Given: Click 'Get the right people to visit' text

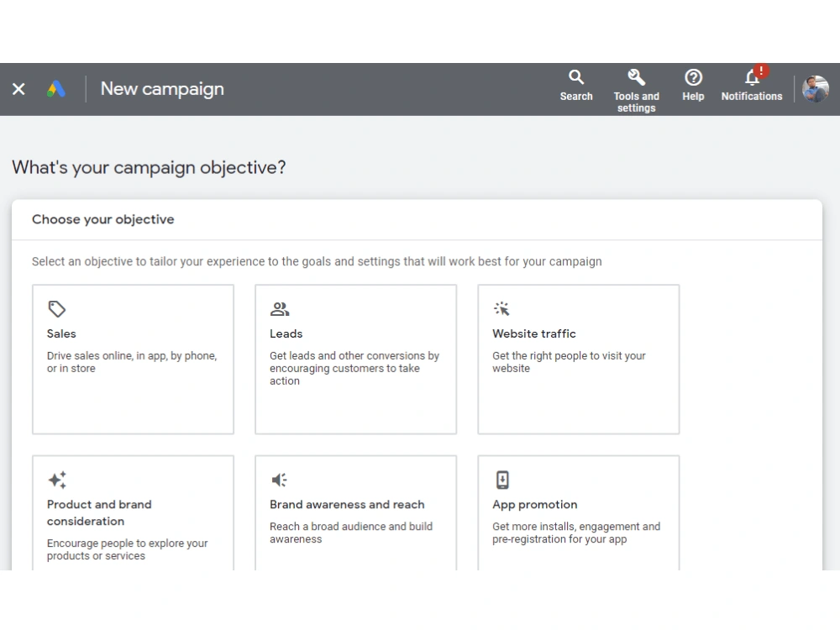Looking at the screenshot, I should [569, 362].
